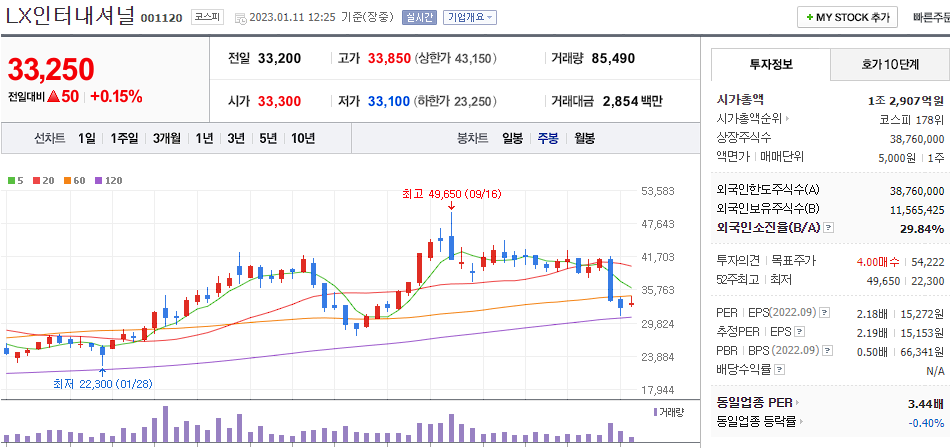Select the 5년 line chart period
The width and height of the screenshot is (950, 448).
[268, 138]
